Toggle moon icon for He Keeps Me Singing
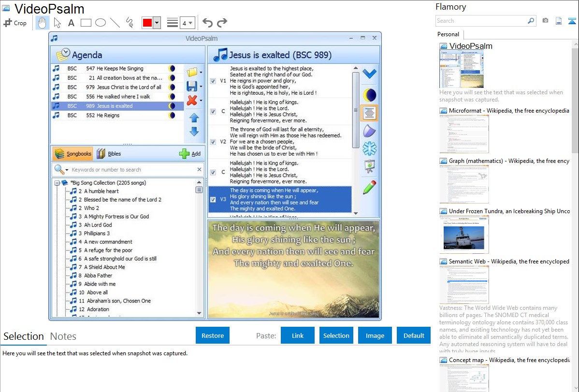 pyautogui.click(x=172, y=68)
